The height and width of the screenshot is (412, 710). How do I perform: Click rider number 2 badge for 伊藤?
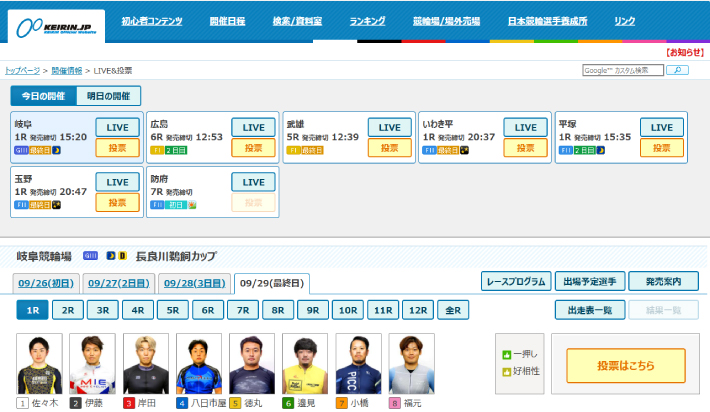(x=76, y=403)
